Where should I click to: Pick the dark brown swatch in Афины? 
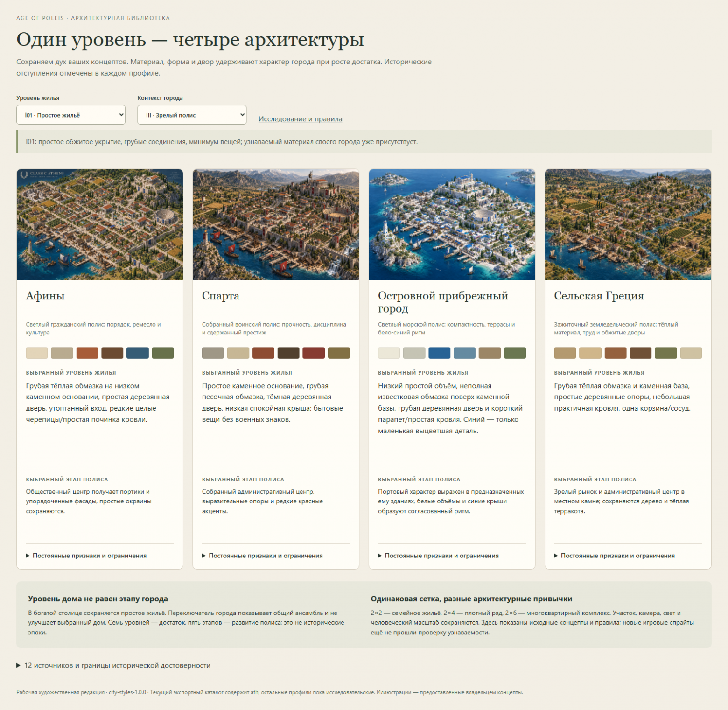[112, 353]
